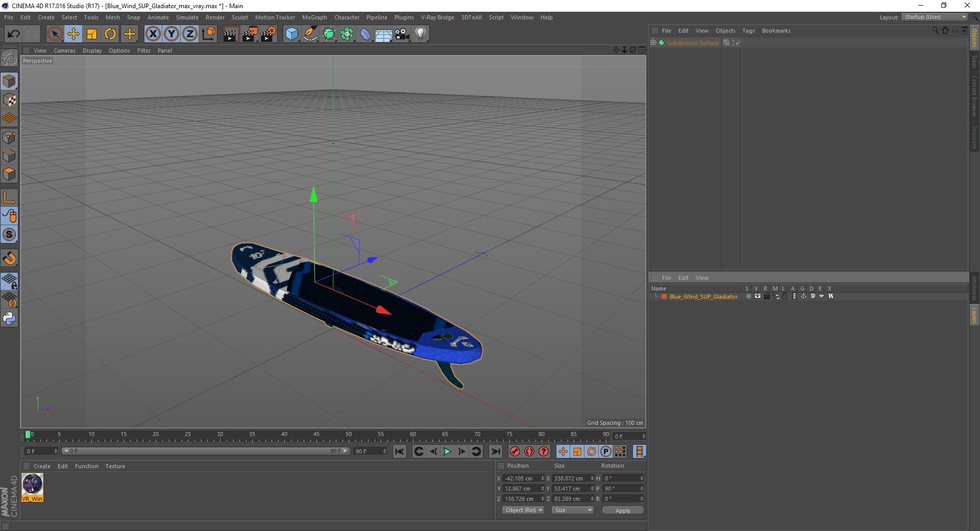Click the Size X value stepper arrows
Image resolution: width=980 pixels, height=531 pixels.
[592, 478]
